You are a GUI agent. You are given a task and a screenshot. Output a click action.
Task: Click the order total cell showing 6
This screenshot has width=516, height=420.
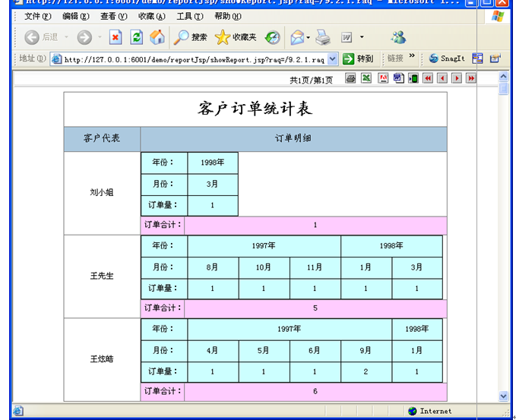coord(315,391)
